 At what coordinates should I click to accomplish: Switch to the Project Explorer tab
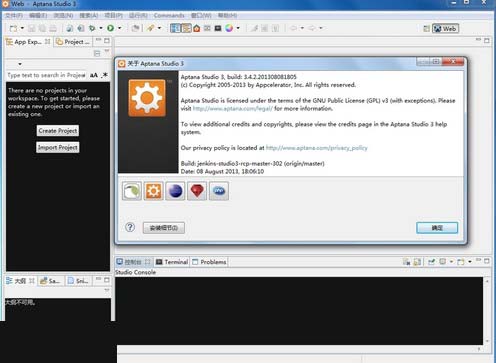coord(73,42)
